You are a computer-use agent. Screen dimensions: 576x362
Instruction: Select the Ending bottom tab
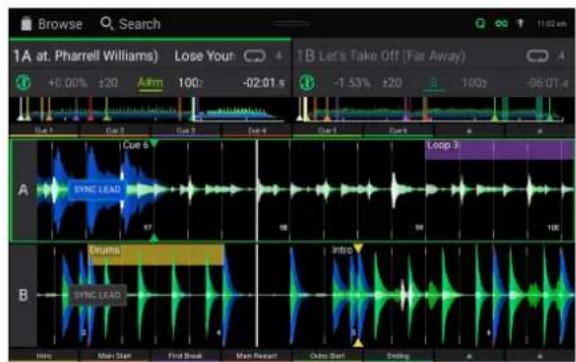click(398, 356)
